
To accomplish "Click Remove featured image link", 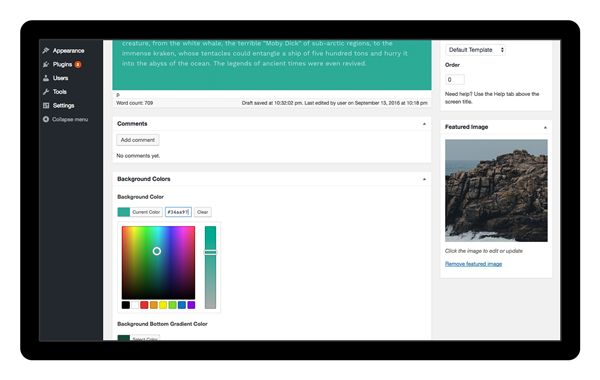I will point(473,264).
